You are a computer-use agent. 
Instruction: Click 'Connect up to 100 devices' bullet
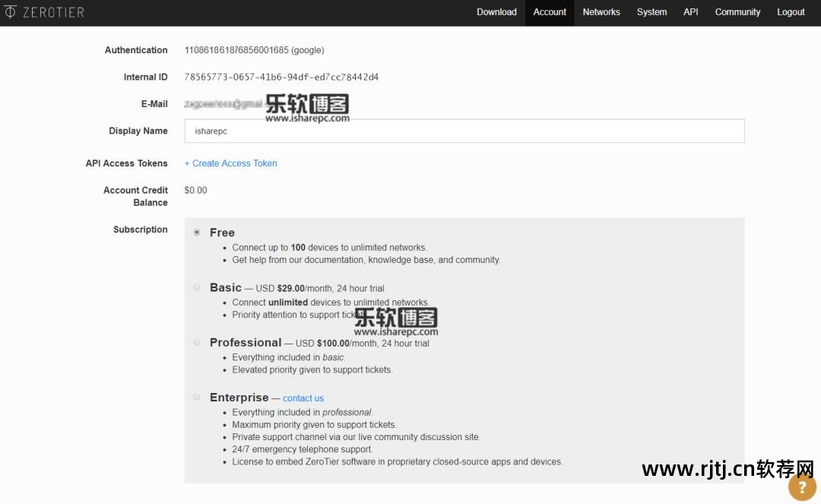329,248
